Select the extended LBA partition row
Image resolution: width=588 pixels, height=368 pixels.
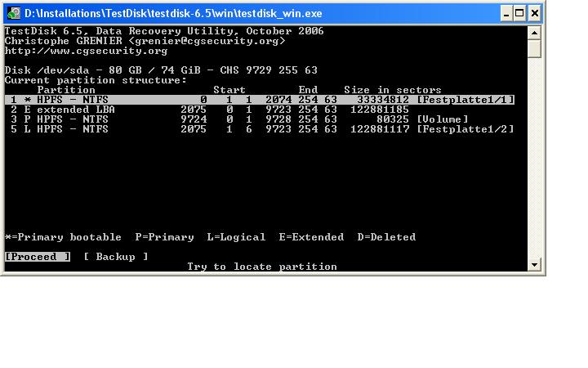click(210, 110)
